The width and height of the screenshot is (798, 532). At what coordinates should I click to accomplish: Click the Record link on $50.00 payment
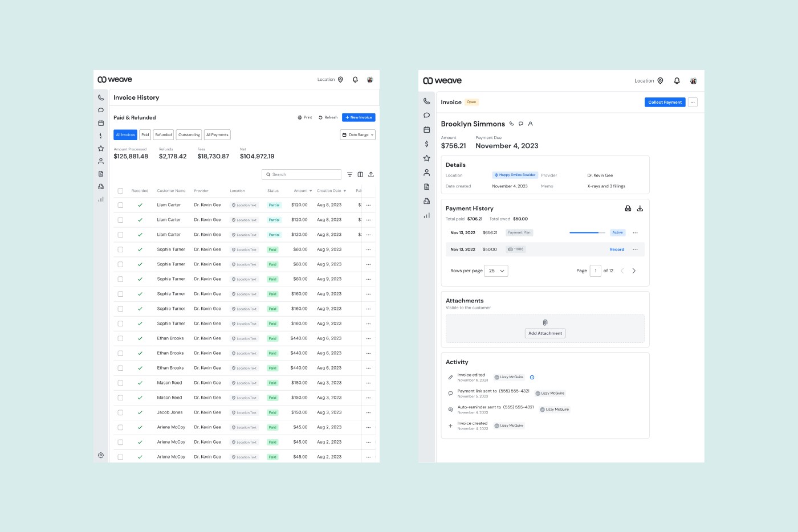pyautogui.click(x=617, y=249)
